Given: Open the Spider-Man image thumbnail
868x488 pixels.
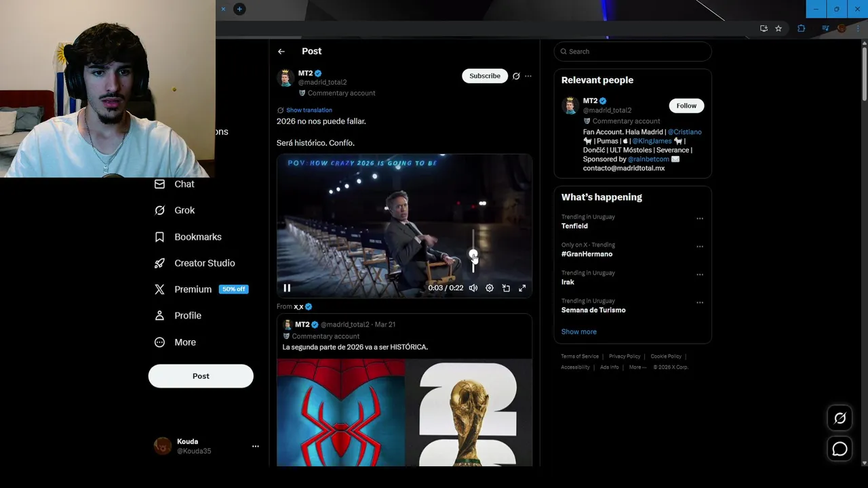Looking at the screenshot, I should pyautogui.click(x=340, y=413).
